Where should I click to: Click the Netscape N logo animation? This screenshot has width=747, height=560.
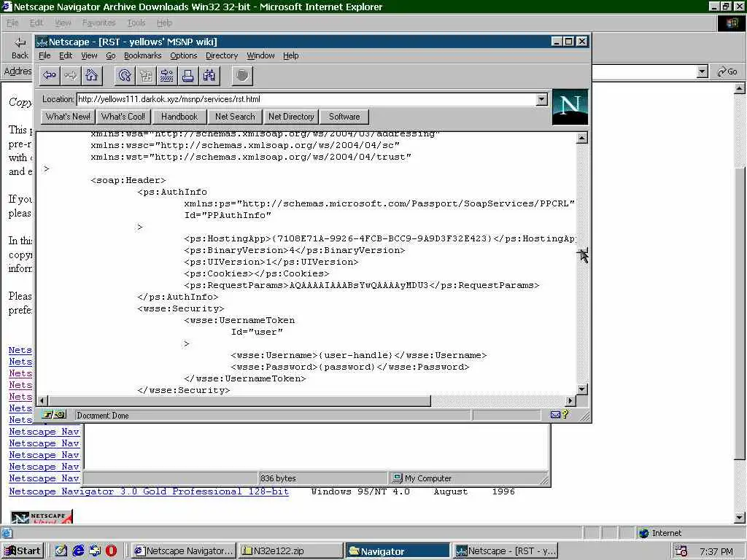pos(570,106)
